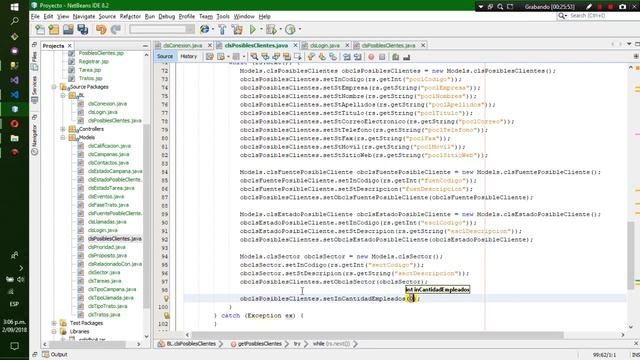Stop macro recording with gray square button
The height and width of the screenshot is (360, 640).
tap(382, 57)
